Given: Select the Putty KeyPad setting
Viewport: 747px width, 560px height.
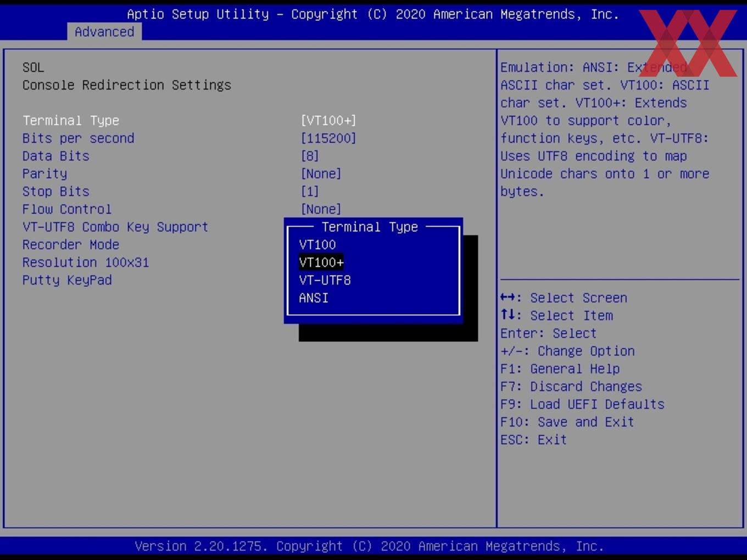Looking at the screenshot, I should click(67, 281).
